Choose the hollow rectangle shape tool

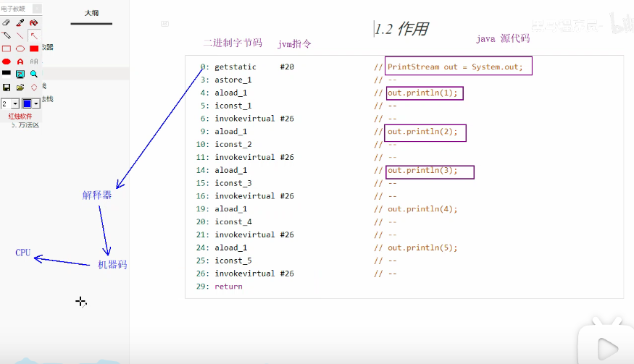6,48
